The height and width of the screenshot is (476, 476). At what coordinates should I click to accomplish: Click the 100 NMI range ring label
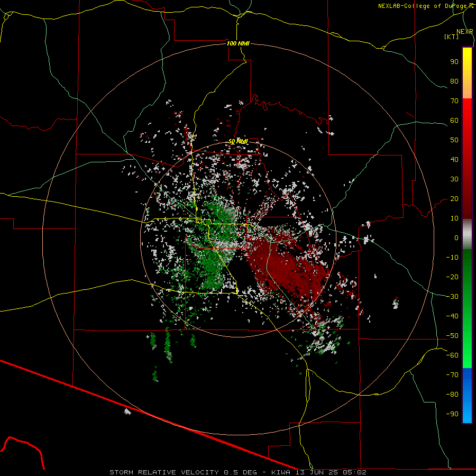pyautogui.click(x=238, y=43)
